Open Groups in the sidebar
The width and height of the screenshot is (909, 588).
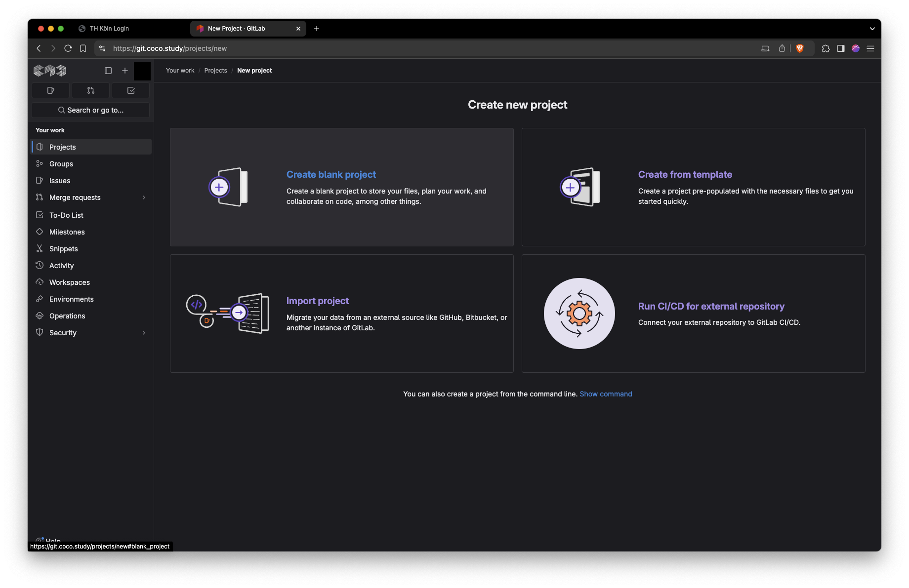point(91,163)
